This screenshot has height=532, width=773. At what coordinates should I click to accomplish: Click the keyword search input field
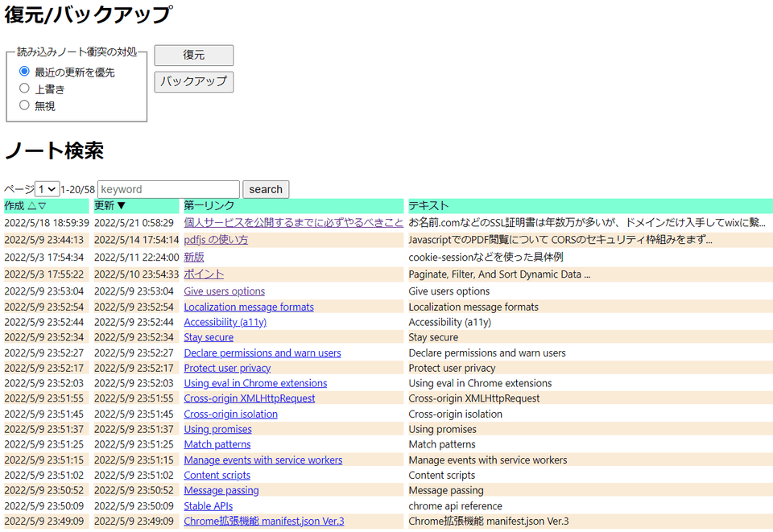[168, 189]
